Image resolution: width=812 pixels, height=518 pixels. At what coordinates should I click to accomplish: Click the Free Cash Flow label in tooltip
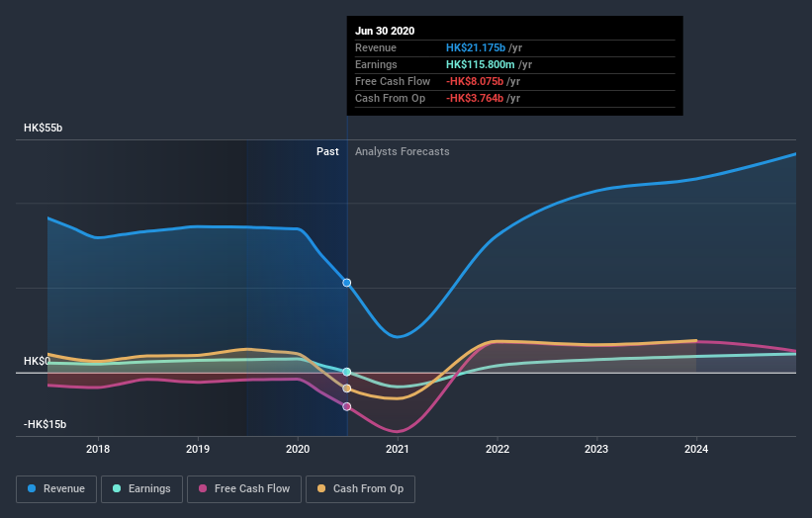tap(393, 81)
